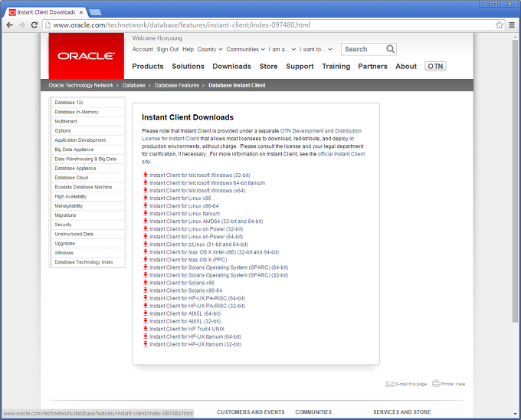
Task: Click the Oracle logo
Action: (87, 56)
